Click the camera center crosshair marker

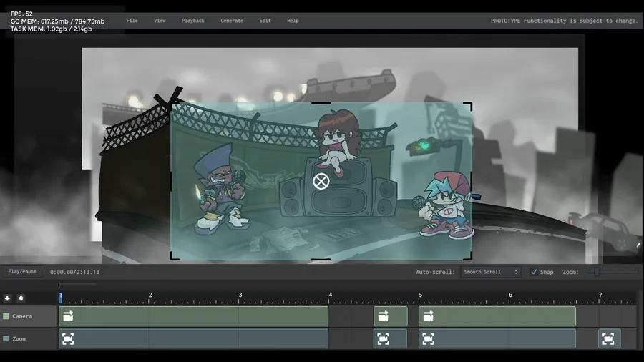point(321,182)
